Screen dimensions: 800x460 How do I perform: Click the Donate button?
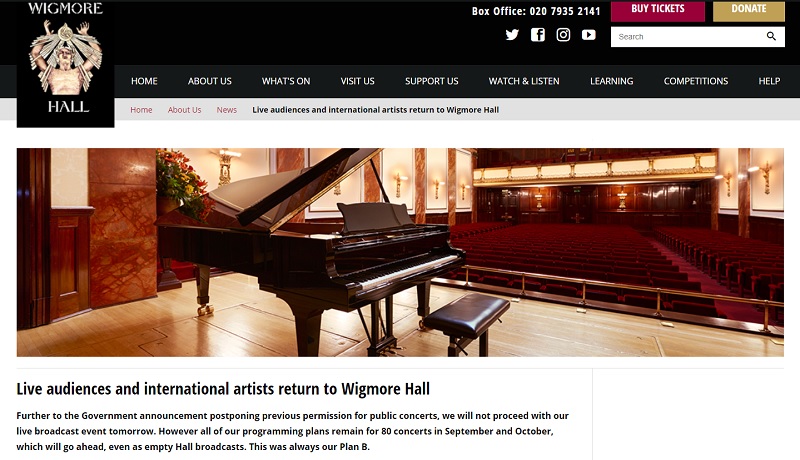748,11
